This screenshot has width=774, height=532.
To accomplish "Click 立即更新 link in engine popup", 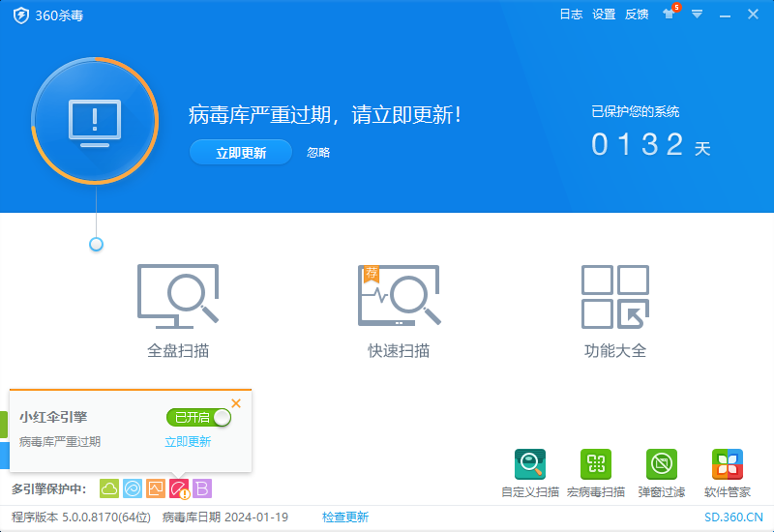I will coord(188,442).
